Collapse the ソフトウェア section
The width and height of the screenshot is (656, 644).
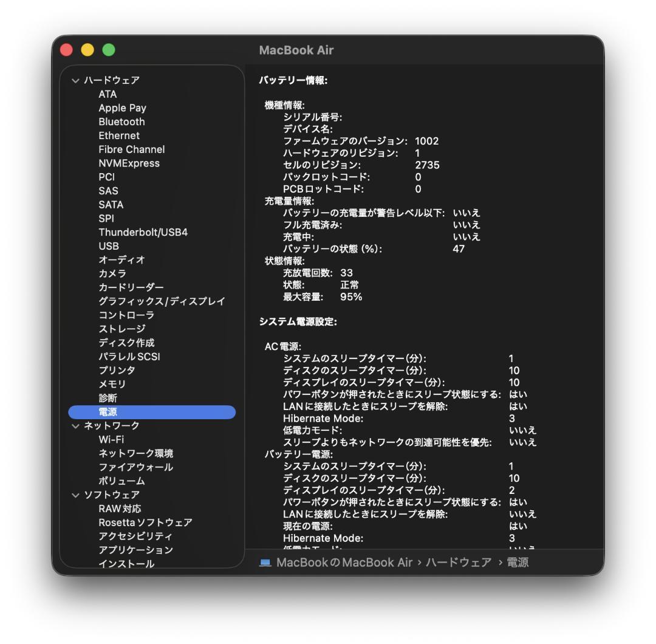tap(75, 495)
